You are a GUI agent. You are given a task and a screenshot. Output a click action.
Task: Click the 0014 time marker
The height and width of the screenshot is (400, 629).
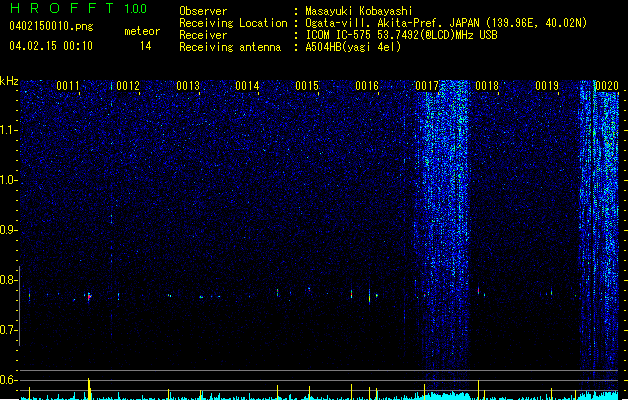click(247, 86)
